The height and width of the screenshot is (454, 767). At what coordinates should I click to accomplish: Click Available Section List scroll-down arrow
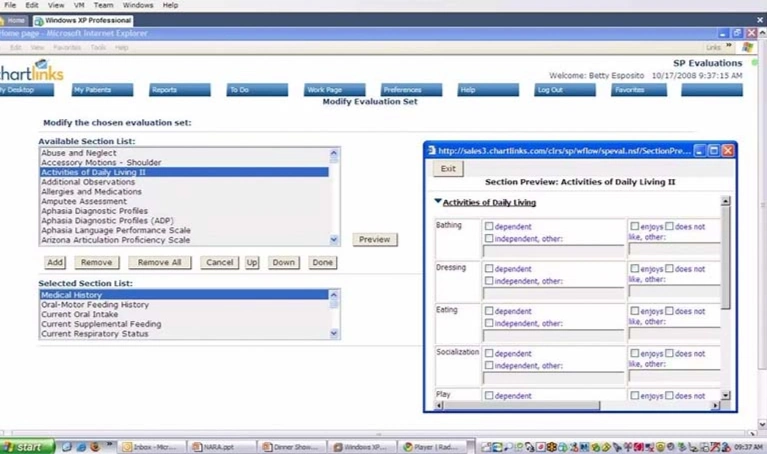(x=334, y=240)
